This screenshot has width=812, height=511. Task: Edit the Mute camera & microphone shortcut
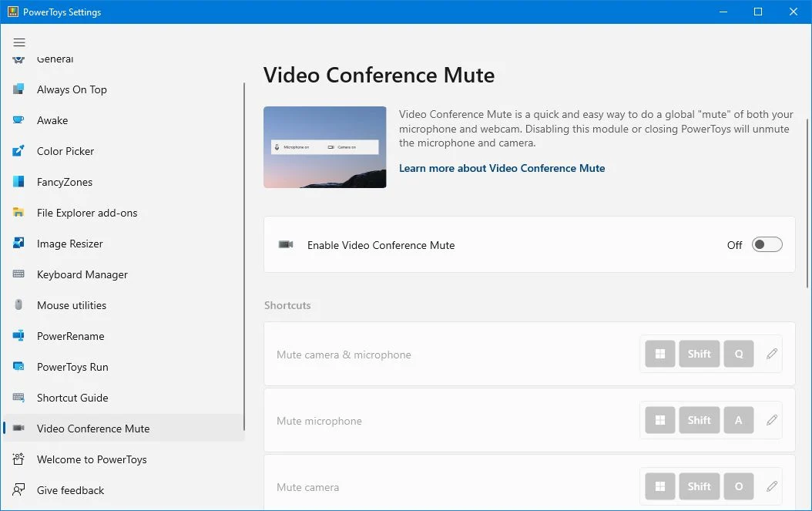click(772, 354)
